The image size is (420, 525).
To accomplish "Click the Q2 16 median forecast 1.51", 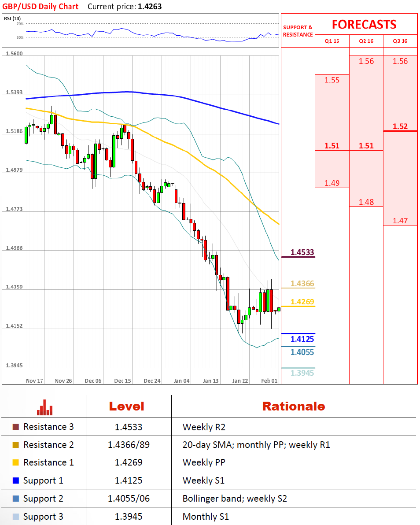I will pos(366,146).
